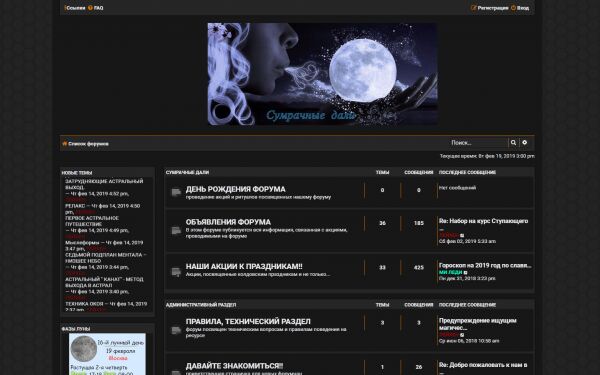Click the Текущее время timestamp text

(x=487, y=156)
